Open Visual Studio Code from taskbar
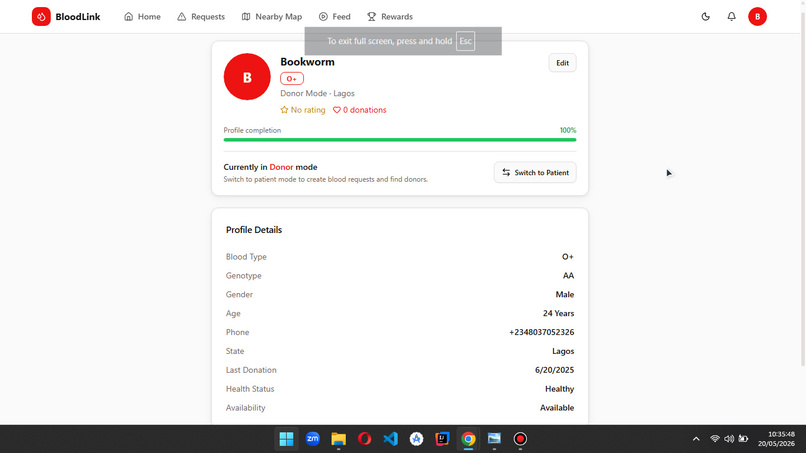 pyautogui.click(x=390, y=439)
